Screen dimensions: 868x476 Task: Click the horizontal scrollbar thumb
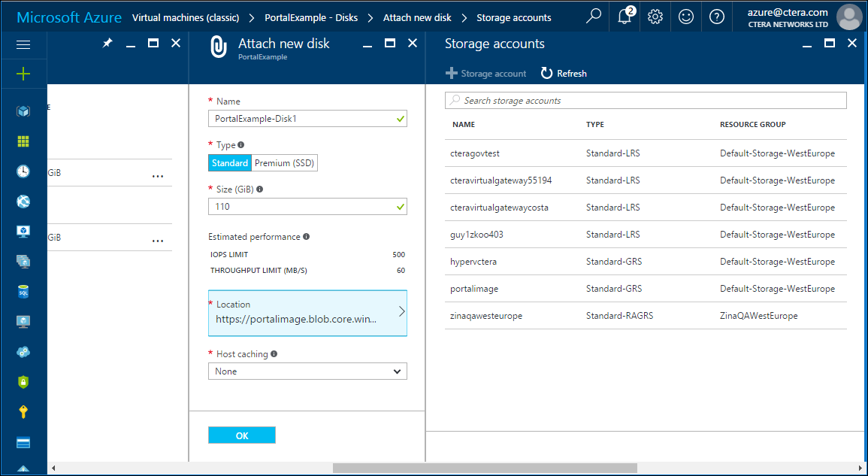coord(485,468)
